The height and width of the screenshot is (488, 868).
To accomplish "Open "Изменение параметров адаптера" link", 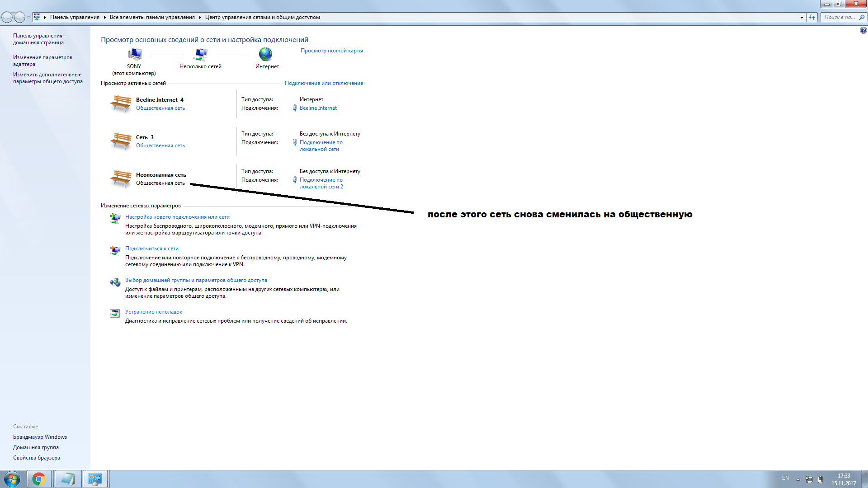I will (42, 61).
